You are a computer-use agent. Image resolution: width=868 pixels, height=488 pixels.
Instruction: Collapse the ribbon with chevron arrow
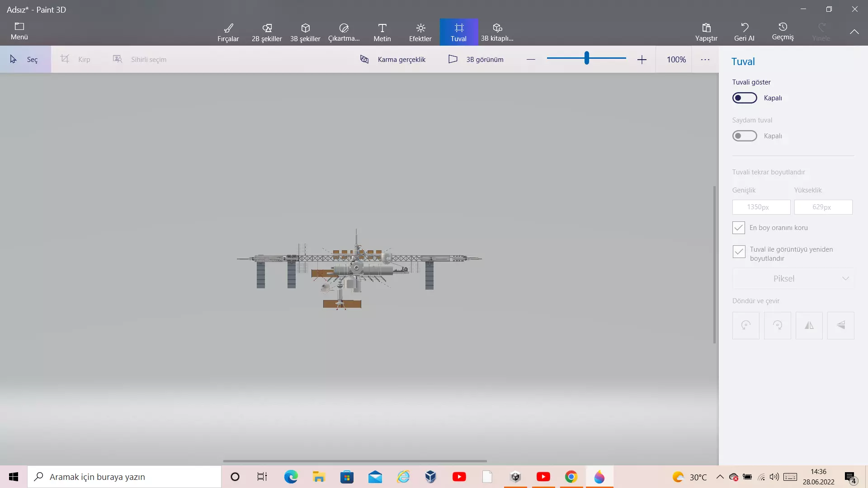tap(854, 32)
